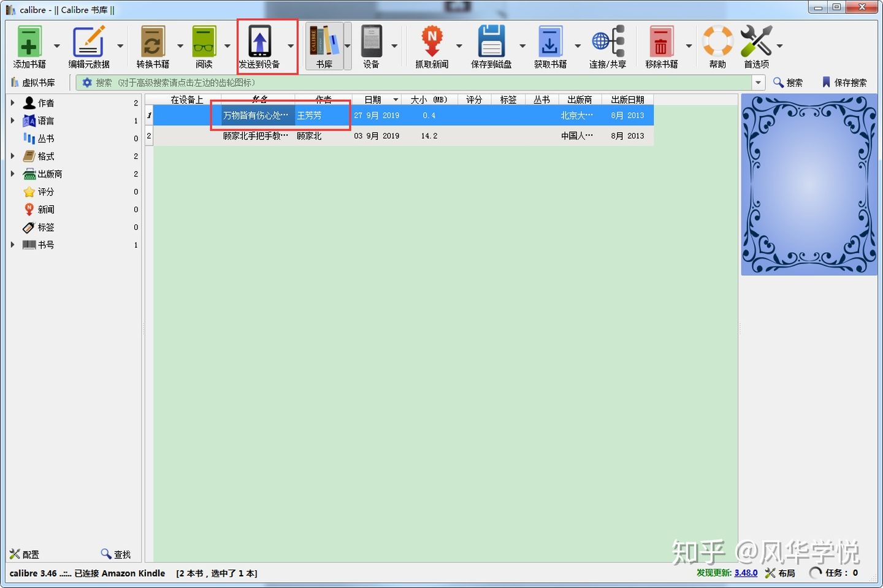The image size is (883, 588).
Task: Open the 虚拟书库 (Virtual library) button
Action: click(33, 83)
